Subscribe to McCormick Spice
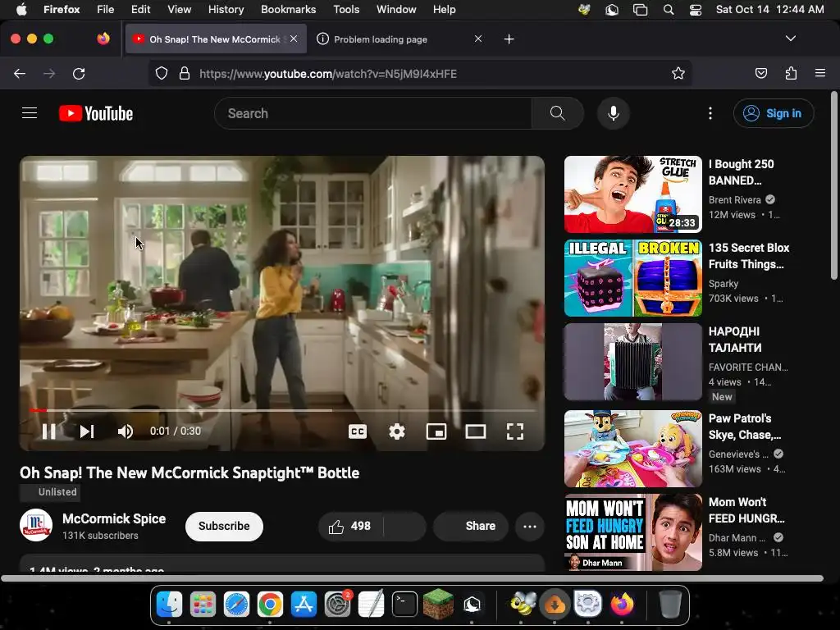Image resolution: width=840 pixels, height=630 pixels. [x=224, y=526]
